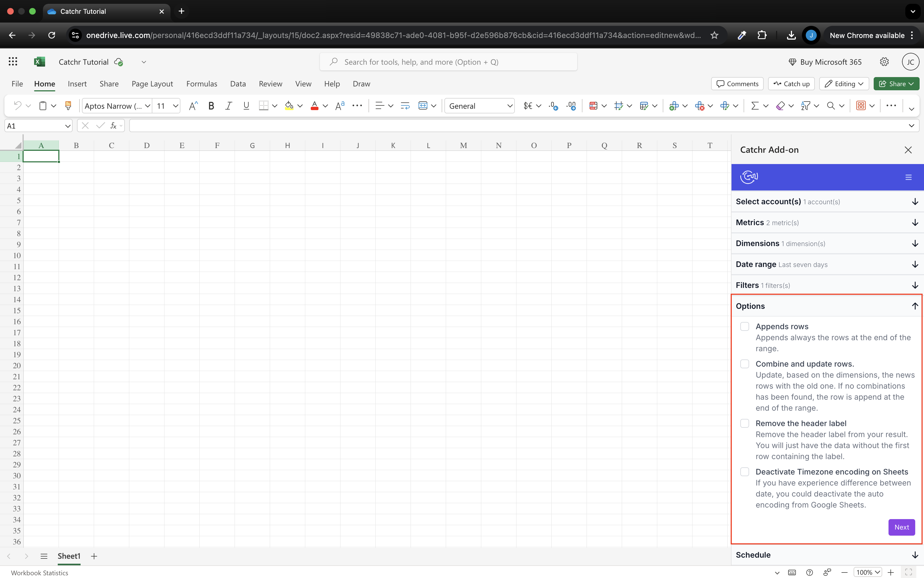Expand the Filters section
The width and height of the screenshot is (924, 578).
point(827,285)
